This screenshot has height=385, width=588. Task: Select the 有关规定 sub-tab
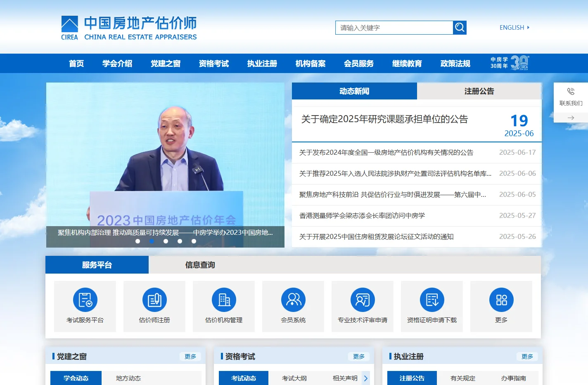click(463, 378)
